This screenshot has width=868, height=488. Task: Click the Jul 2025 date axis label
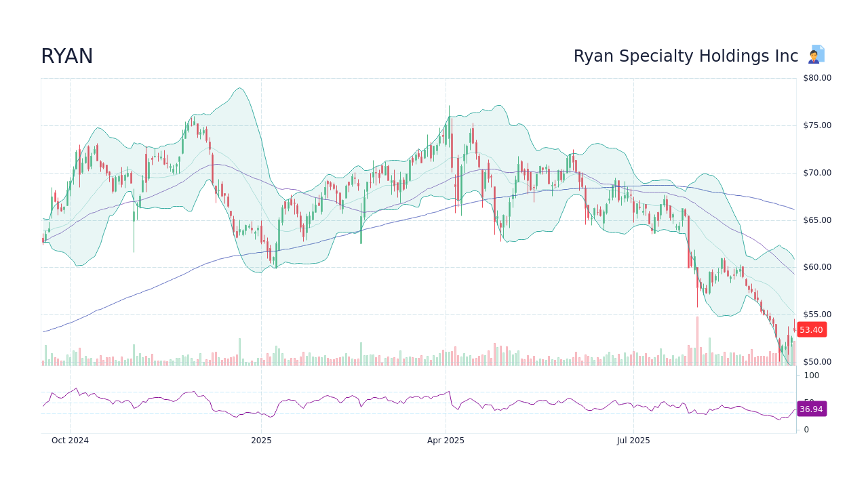(633, 441)
